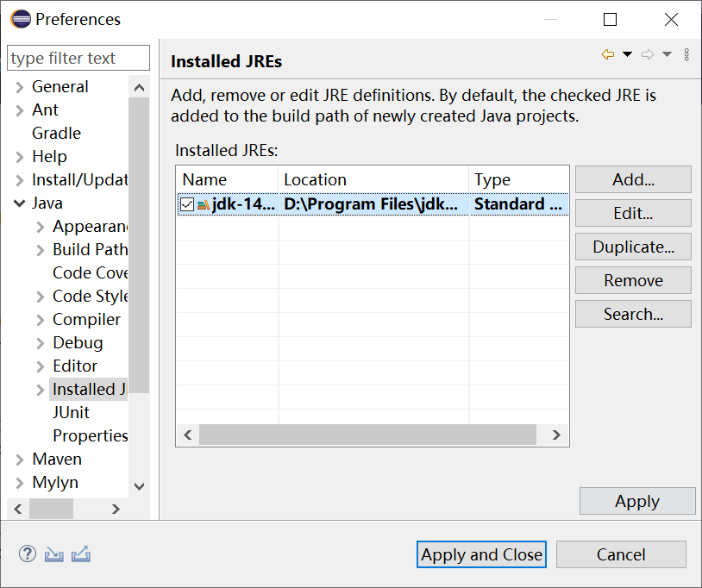
Task: Click the export preferences icon
Action: point(80,554)
